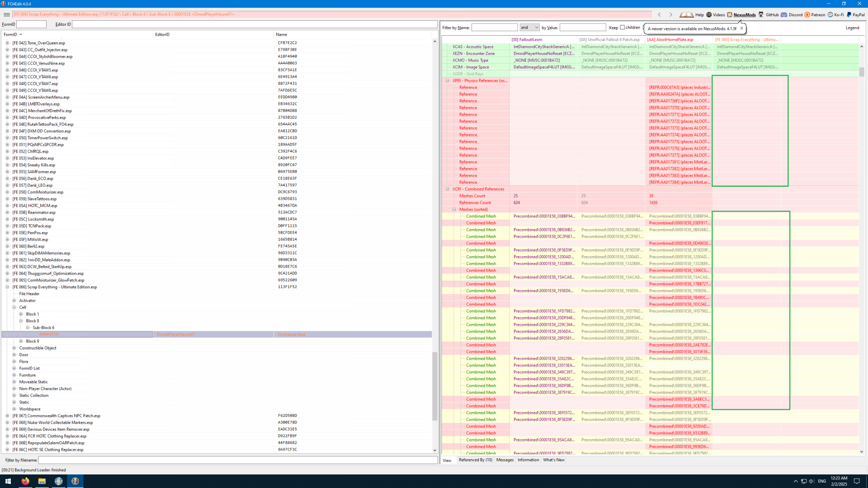The image size is (868, 488).
Task: Expand the Block 9 tree node
Action: click(x=21, y=341)
